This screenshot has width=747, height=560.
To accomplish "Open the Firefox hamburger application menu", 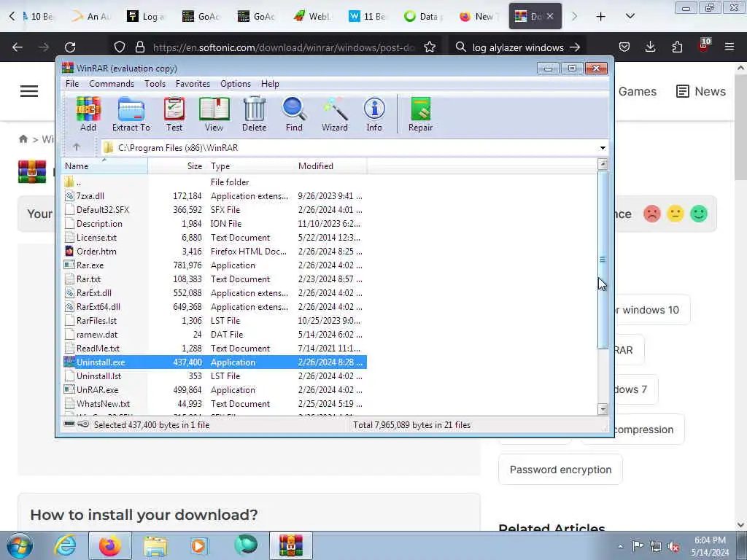I will click(x=729, y=47).
